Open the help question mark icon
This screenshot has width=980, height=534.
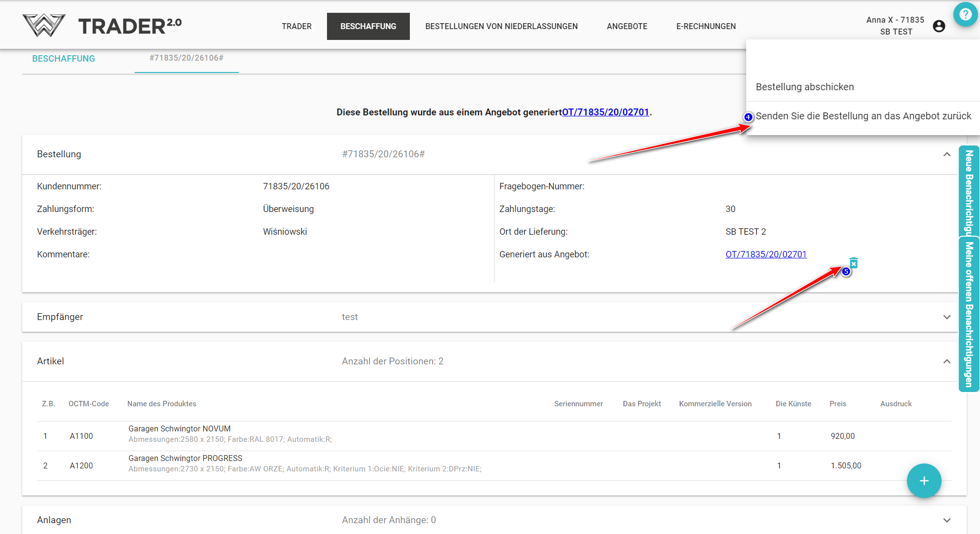[965, 14]
